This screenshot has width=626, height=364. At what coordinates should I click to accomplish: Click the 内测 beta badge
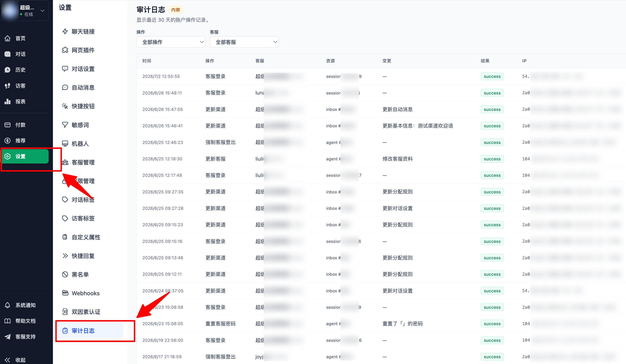tap(175, 10)
